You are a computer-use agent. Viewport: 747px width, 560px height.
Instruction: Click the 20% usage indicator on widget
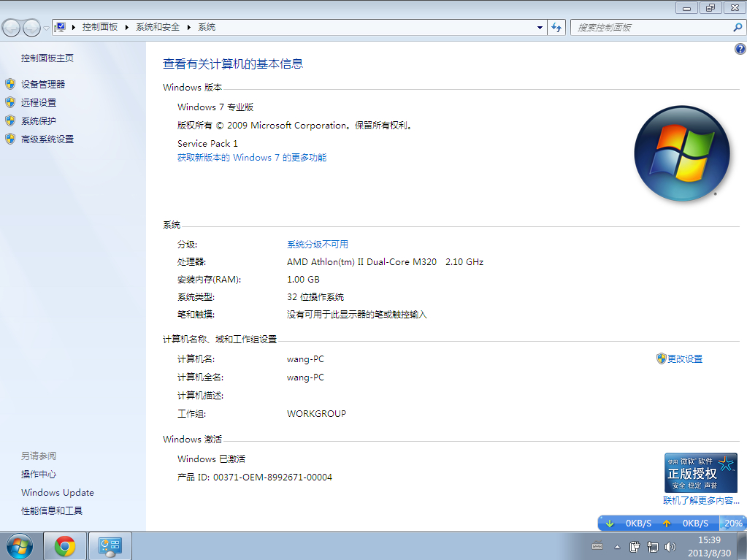point(732,523)
